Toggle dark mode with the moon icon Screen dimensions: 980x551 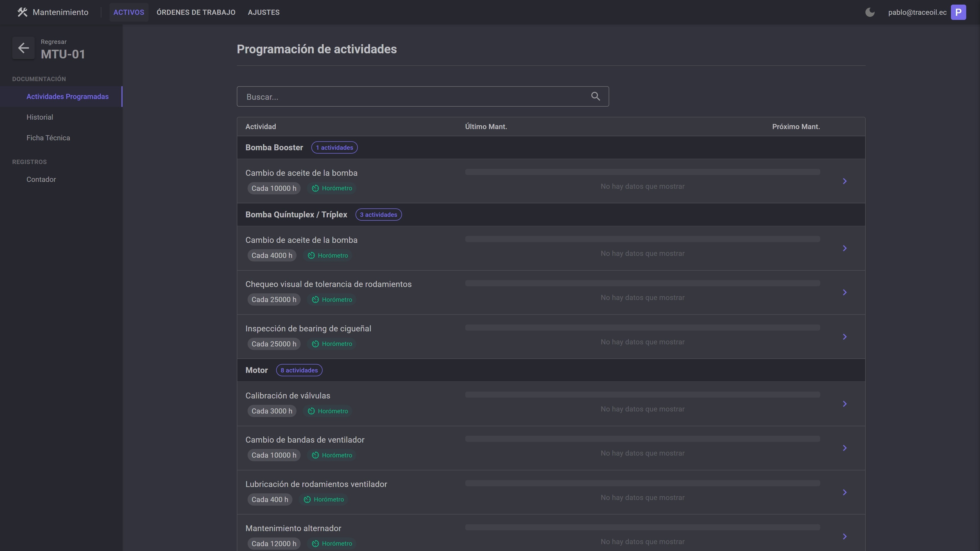click(870, 12)
